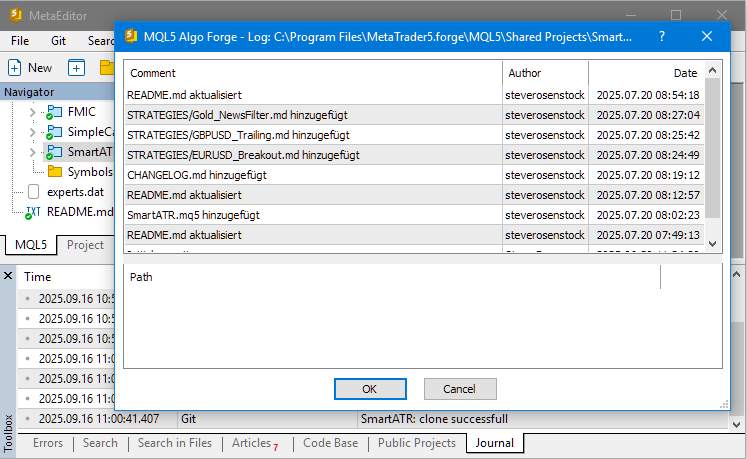Expand the SmartAT project tree node
Viewport: 747px width, 459px height.
click(x=32, y=152)
